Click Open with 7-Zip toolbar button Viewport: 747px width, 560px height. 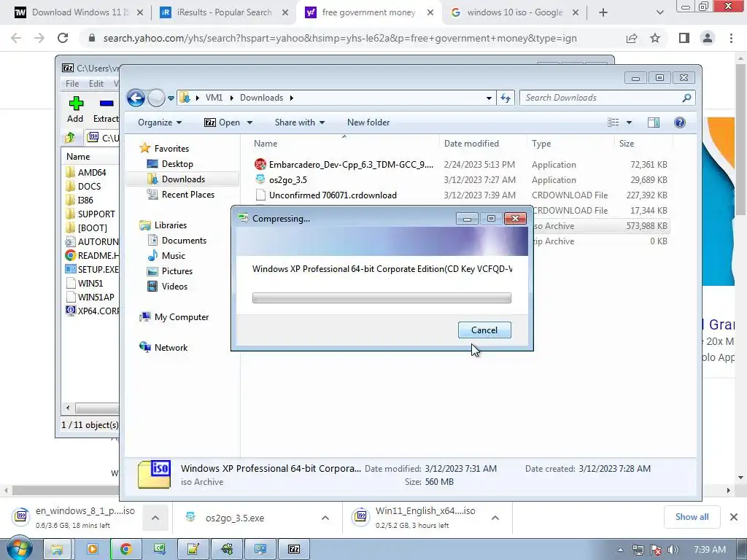(222, 122)
